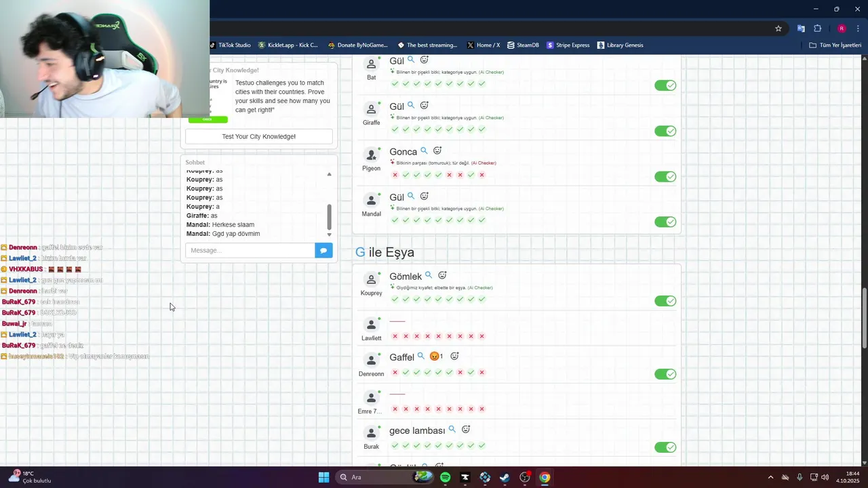Add emoji reaction to Mandal's Gül answer
Viewport: 868px width, 488px height.
coord(425,197)
